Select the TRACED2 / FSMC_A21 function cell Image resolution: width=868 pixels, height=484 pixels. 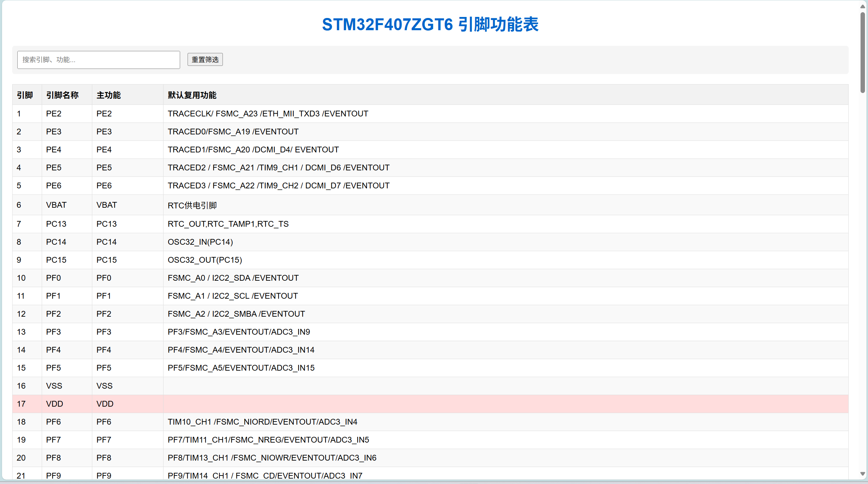tap(506, 168)
